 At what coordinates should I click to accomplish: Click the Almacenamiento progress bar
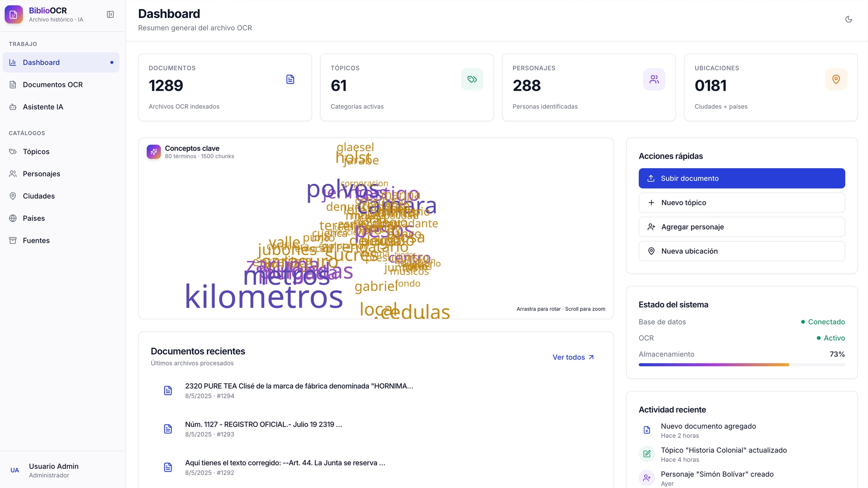click(x=741, y=365)
